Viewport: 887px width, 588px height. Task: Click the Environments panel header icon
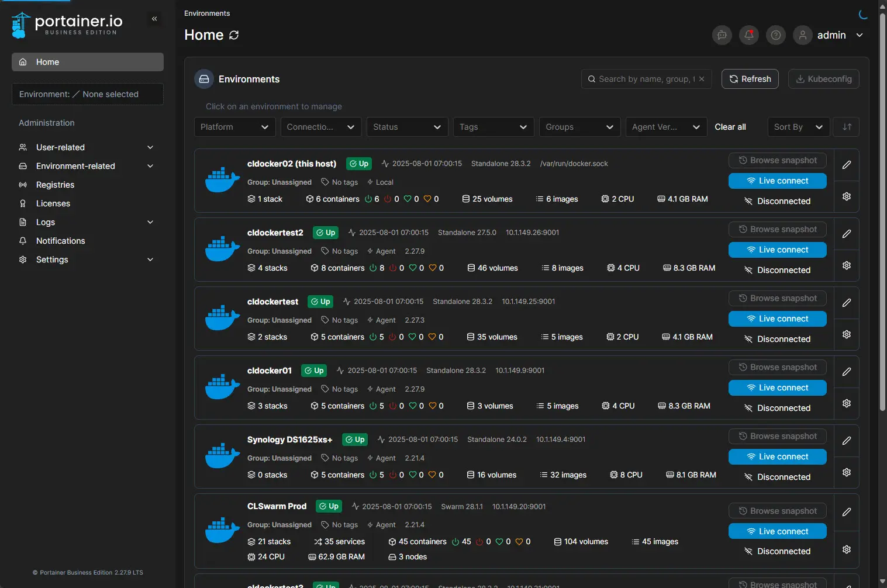click(x=204, y=79)
